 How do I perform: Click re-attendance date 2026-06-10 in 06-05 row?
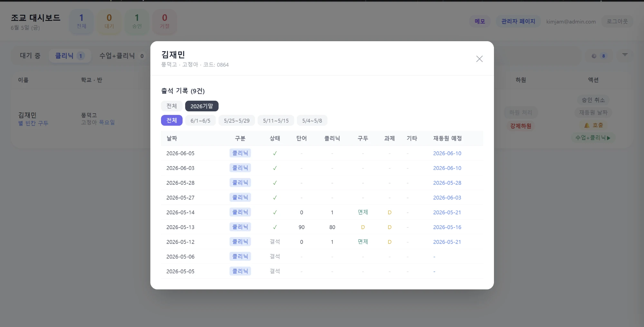tap(447, 153)
